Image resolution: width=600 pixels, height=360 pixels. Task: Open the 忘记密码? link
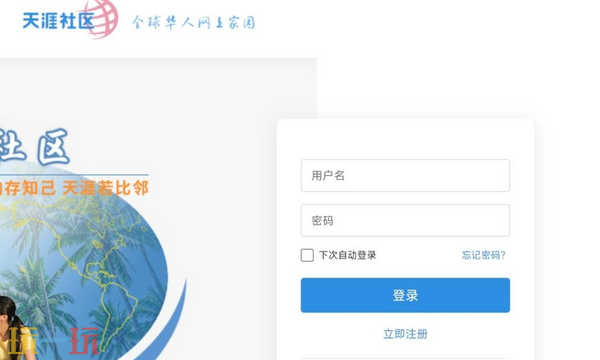tap(484, 255)
